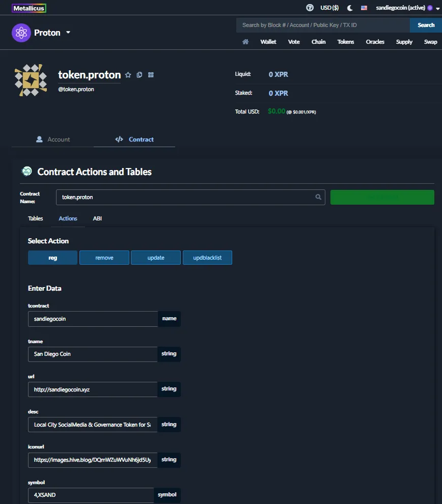Viewport: 442px width, 504px height.
Task: Open the Wallet menu
Action: point(268,42)
